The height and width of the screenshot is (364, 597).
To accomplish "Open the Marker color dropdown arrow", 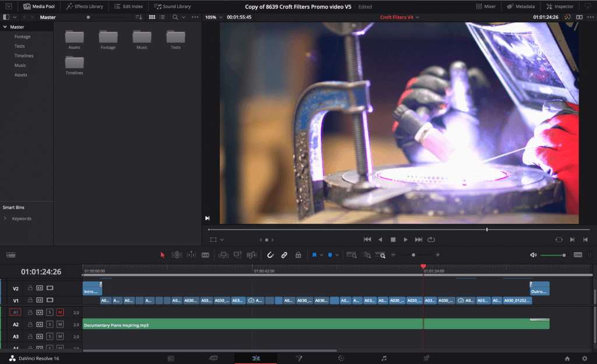I will click(x=337, y=255).
